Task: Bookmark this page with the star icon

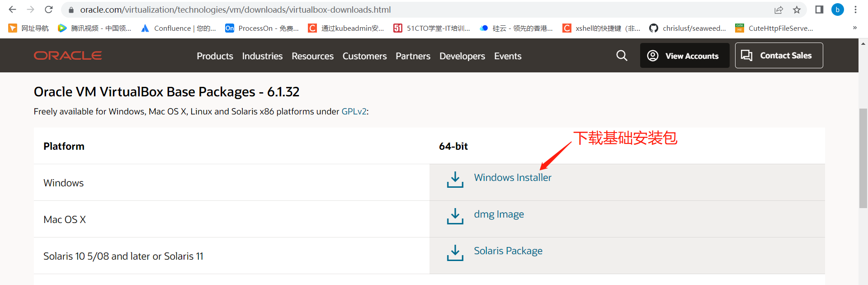Action: click(797, 9)
